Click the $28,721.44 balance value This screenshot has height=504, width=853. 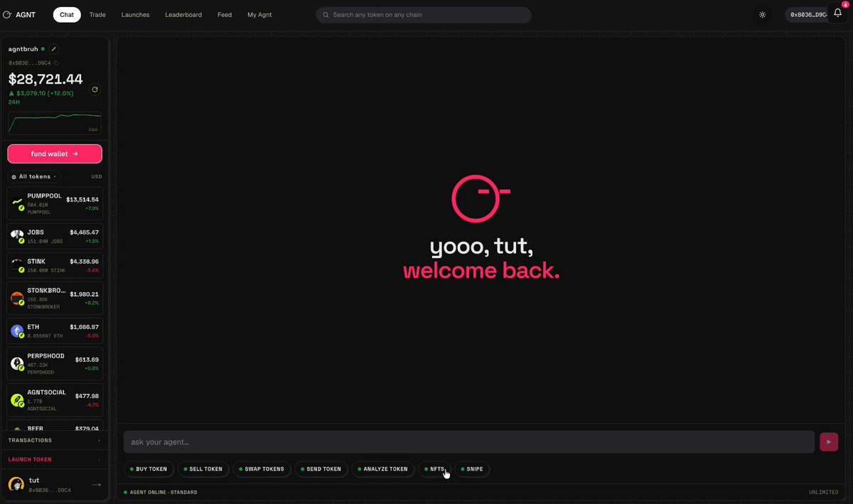click(x=45, y=79)
